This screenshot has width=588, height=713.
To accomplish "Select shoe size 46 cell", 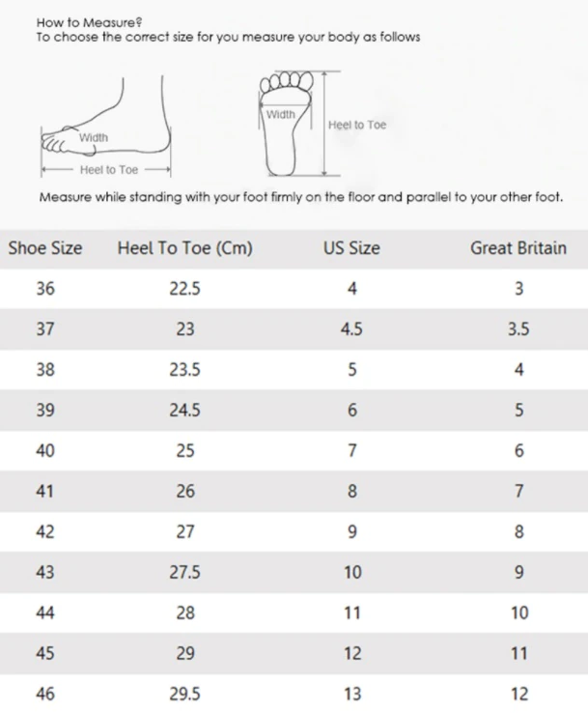I will (45, 694).
